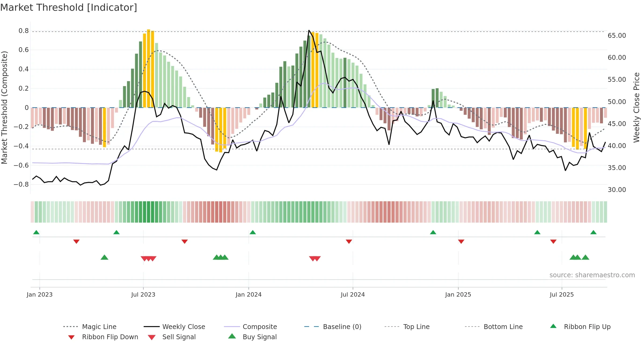This screenshot has width=644, height=362.
Task: Click the purple line swatch beside Composite legend
Action: (x=232, y=327)
